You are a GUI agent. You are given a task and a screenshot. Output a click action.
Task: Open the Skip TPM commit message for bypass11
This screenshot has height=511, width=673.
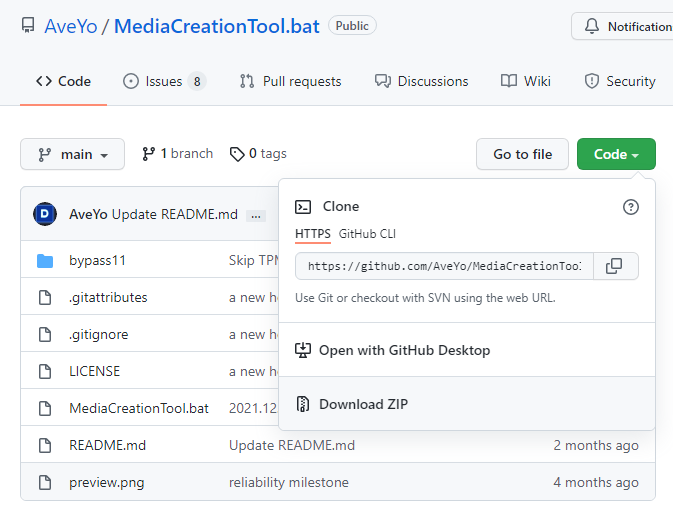[254, 260]
